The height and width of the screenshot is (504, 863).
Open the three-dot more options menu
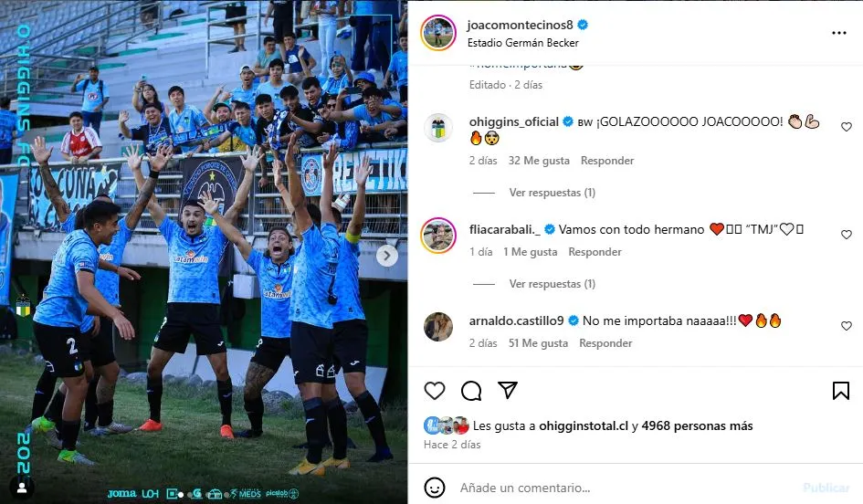[x=838, y=33]
